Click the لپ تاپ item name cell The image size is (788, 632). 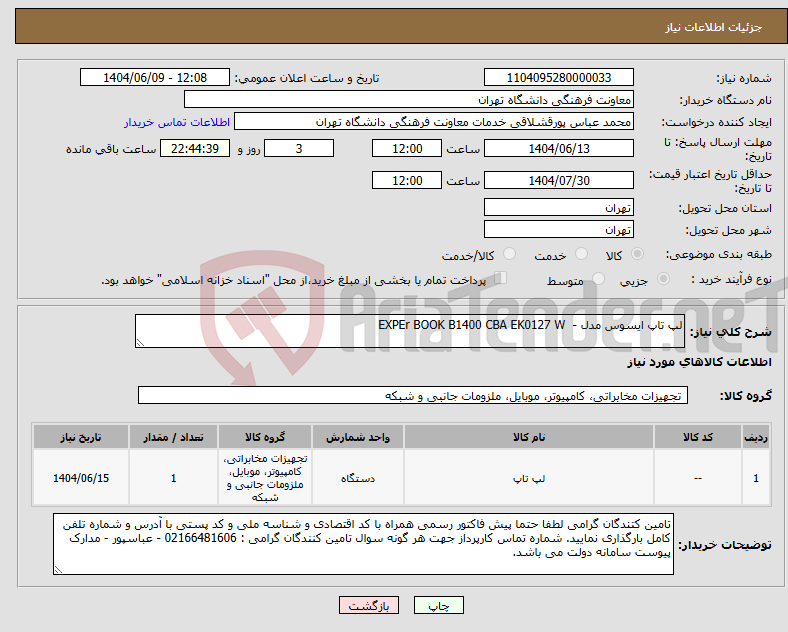point(529,478)
